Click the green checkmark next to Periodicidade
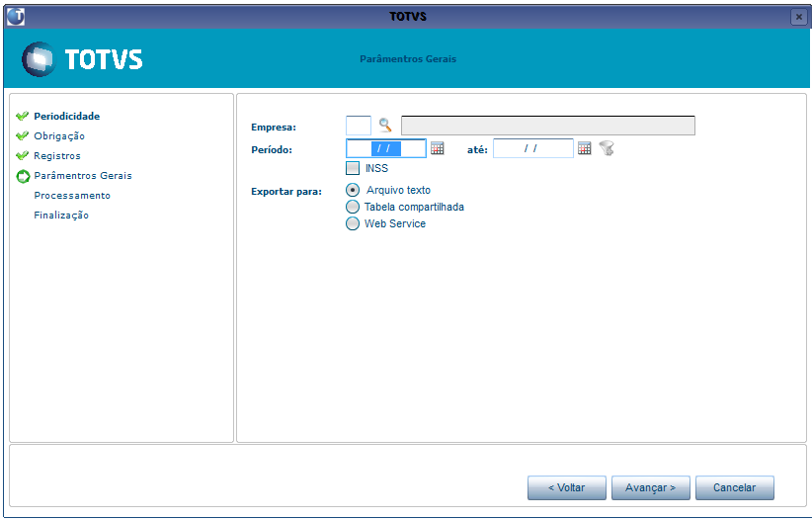 [23, 116]
